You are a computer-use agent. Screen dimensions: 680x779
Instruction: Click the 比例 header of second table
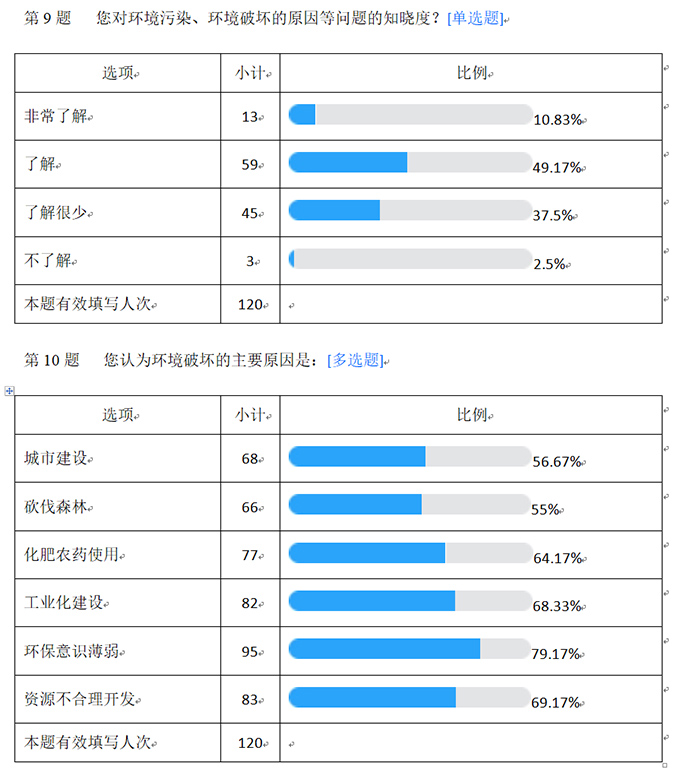(472, 415)
